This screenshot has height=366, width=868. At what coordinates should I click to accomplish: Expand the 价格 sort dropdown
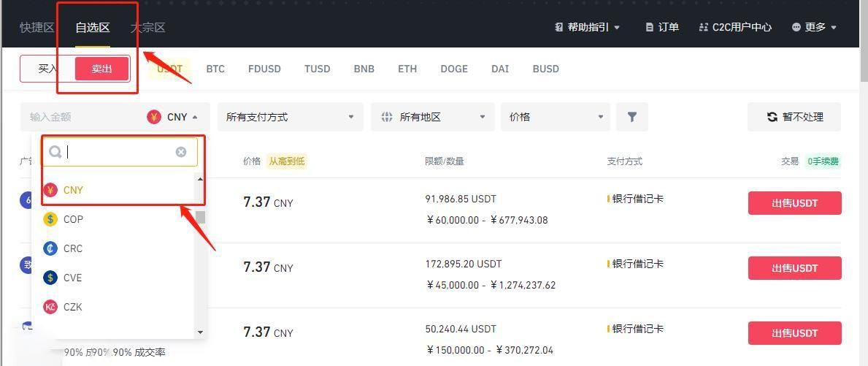pyautogui.click(x=556, y=117)
